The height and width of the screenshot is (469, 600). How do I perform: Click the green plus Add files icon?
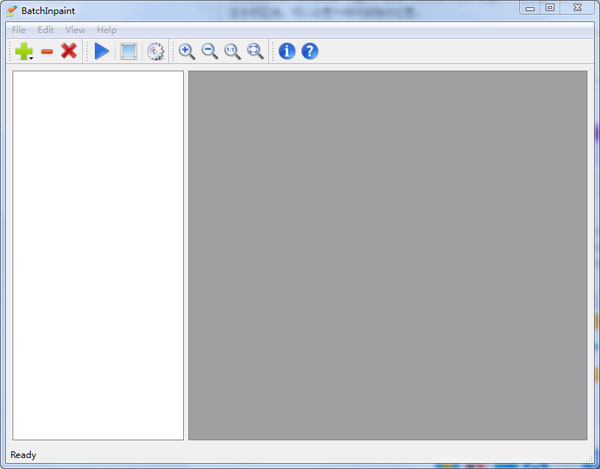tap(23, 51)
